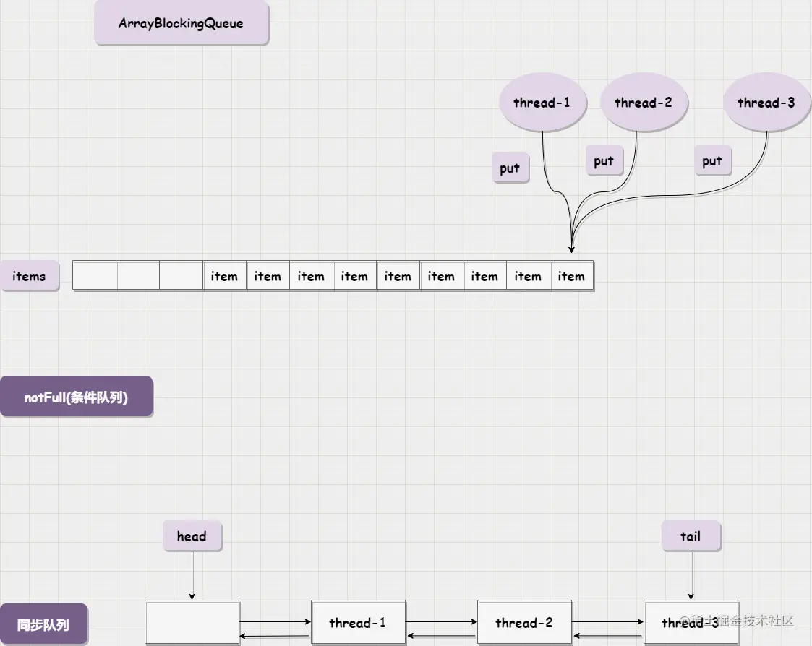The image size is (812, 646).
Task: Select the put label beside thread-3's arrow
Action: [x=713, y=160]
